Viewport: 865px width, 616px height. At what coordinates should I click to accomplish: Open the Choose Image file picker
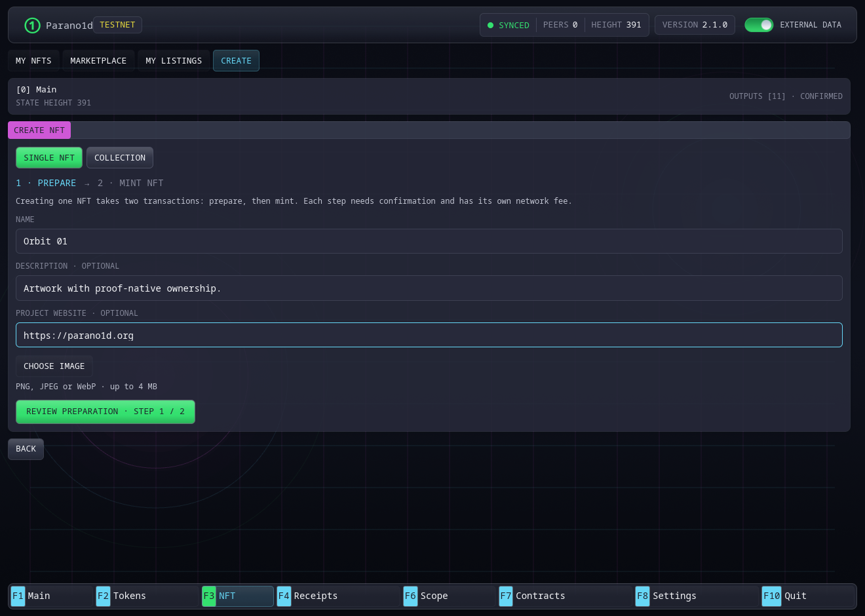coord(54,366)
